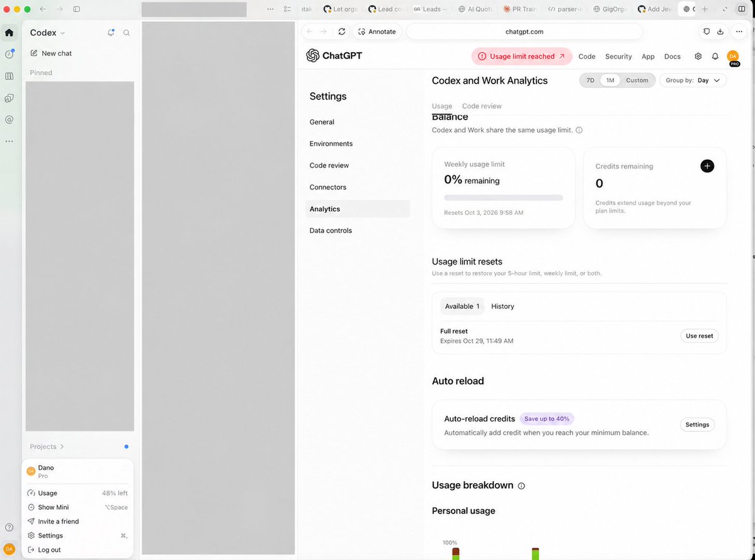Open Data controls settings section
Screen dimensions: 755x560
[x=358, y=230]
